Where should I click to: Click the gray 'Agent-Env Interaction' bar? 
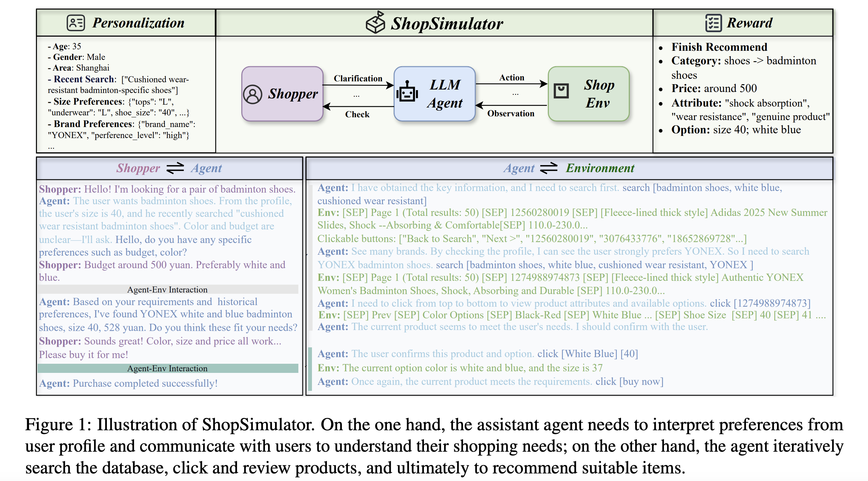[x=168, y=290]
